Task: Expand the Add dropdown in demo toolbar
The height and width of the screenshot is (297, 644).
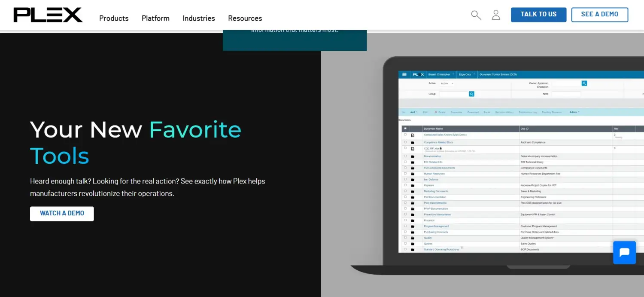Action: 414,112
